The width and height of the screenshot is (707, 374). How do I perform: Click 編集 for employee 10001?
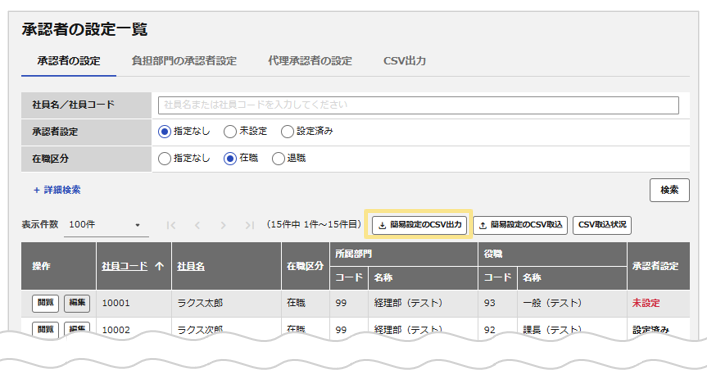(x=77, y=303)
